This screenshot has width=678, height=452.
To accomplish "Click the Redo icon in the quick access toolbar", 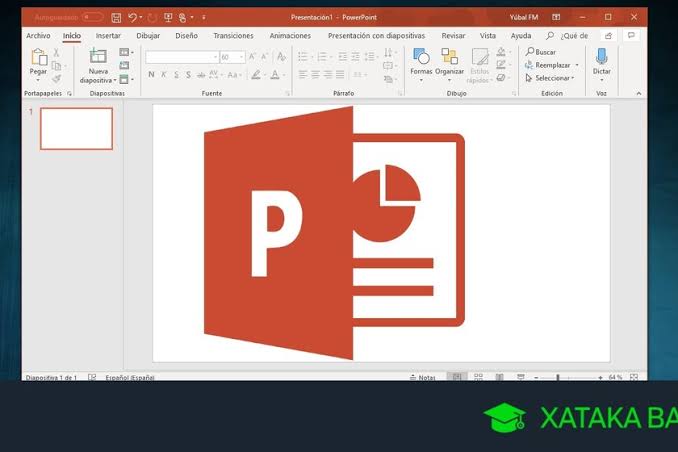I will 152,18.
